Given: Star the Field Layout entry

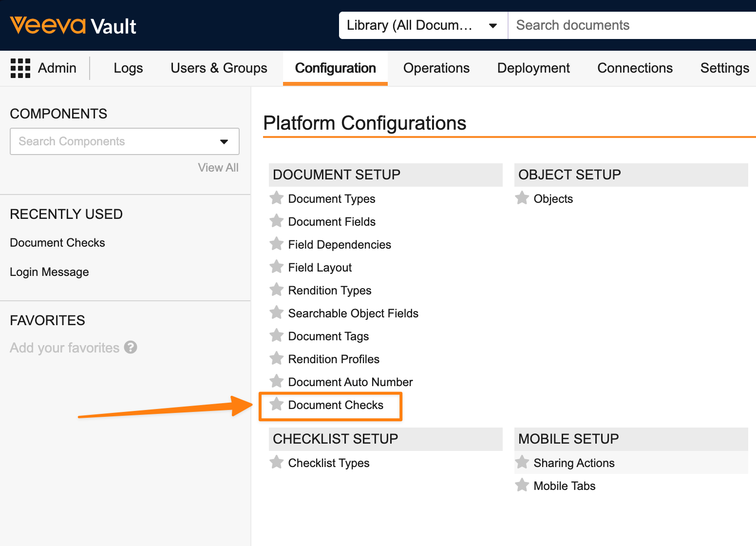Looking at the screenshot, I should [277, 267].
